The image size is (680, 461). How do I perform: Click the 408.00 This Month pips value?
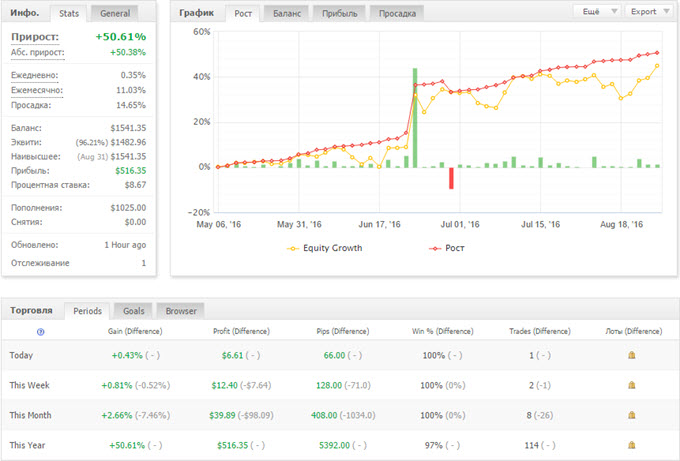click(x=324, y=415)
